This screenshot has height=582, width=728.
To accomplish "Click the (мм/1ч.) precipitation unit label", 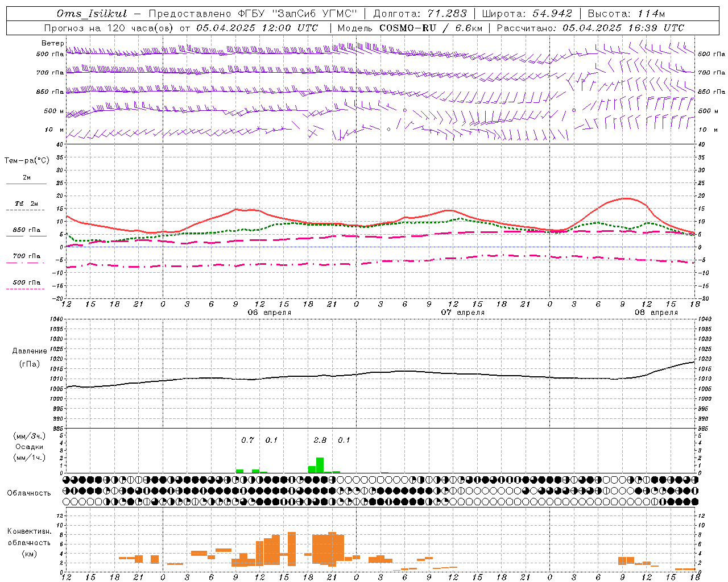I will point(29,457).
